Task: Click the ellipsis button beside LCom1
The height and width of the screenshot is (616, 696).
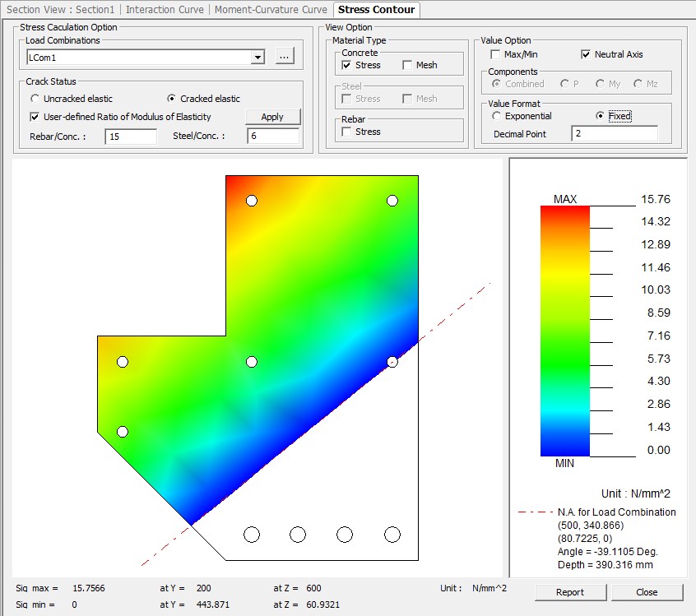Action: click(283, 57)
